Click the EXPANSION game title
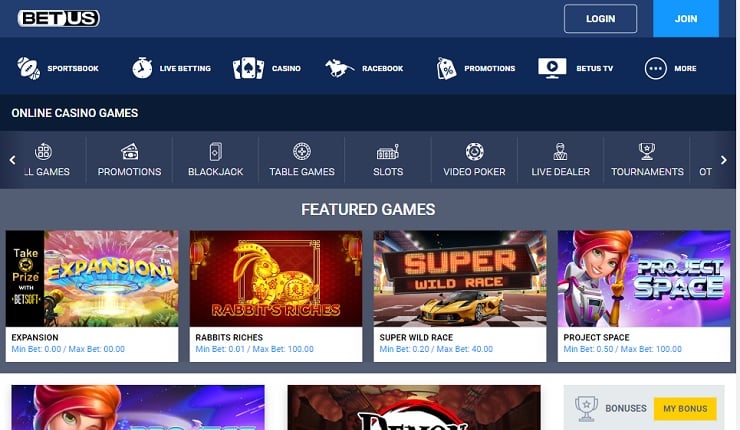 click(x=35, y=337)
